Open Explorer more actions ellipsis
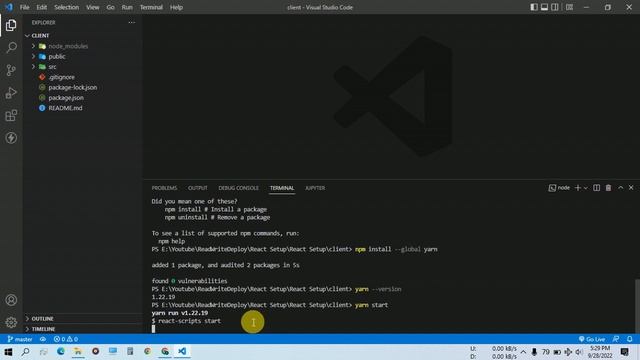This screenshot has width=640, height=360. (131, 22)
